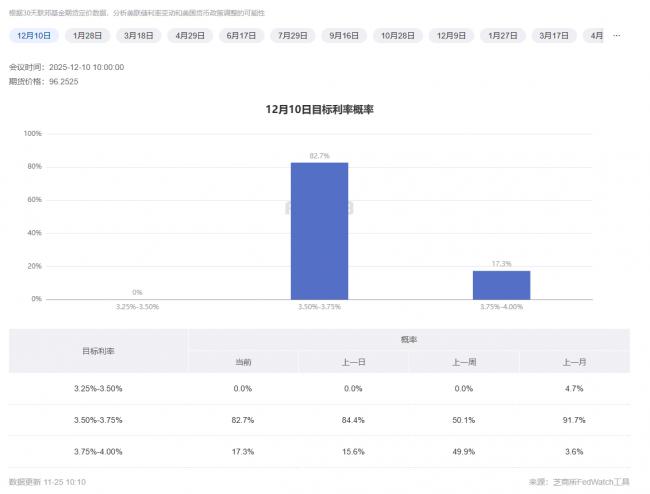This screenshot has height=494, width=650.
Task: Select the 12月10日 meeting date tab
Action: coord(34,35)
